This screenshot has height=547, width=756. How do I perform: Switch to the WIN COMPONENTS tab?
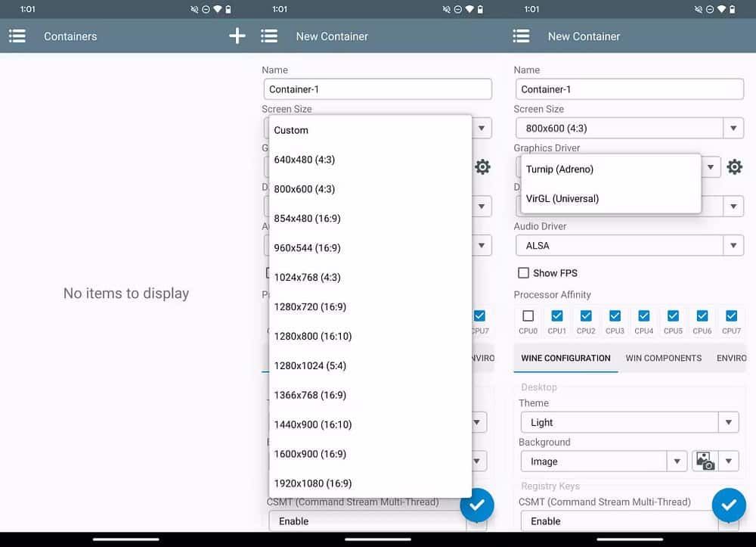(664, 358)
